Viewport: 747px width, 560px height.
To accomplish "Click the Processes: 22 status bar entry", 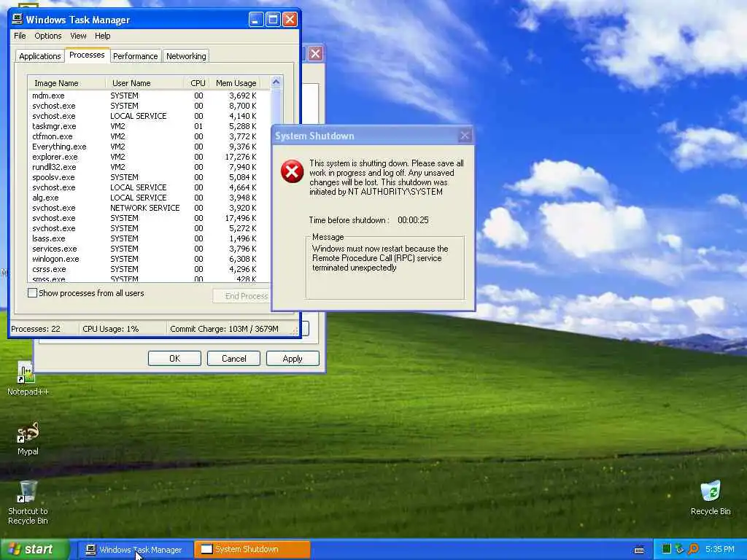I will pos(44,329).
